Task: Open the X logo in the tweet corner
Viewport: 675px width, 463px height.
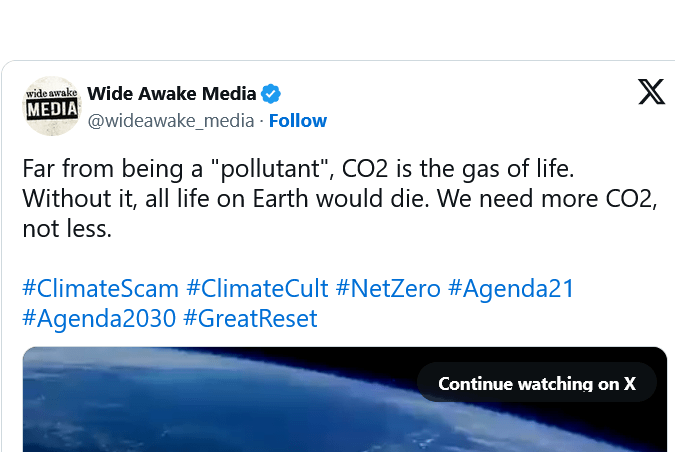Action: tap(651, 92)
